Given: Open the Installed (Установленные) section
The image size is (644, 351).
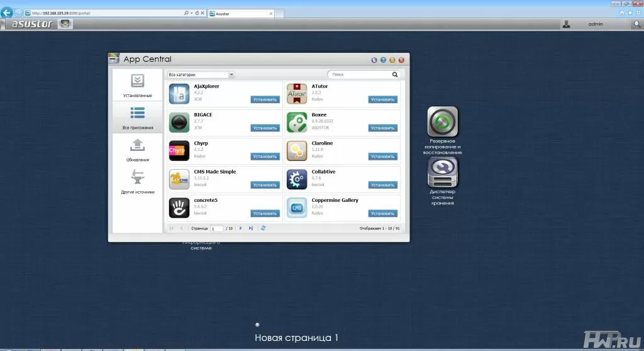Looking at the screenshot, I should (x=137, y=86).
